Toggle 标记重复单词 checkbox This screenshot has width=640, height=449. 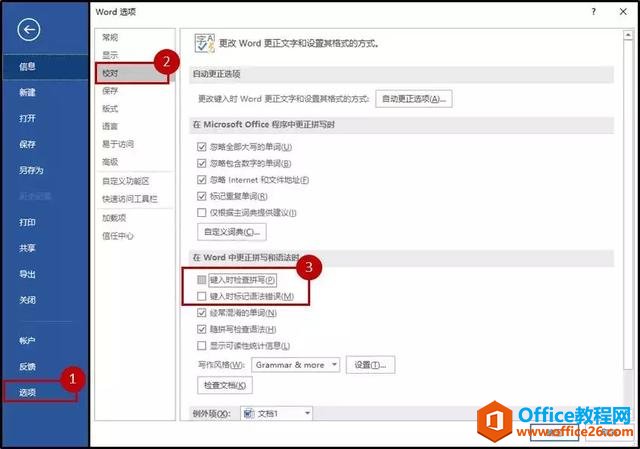202,196
